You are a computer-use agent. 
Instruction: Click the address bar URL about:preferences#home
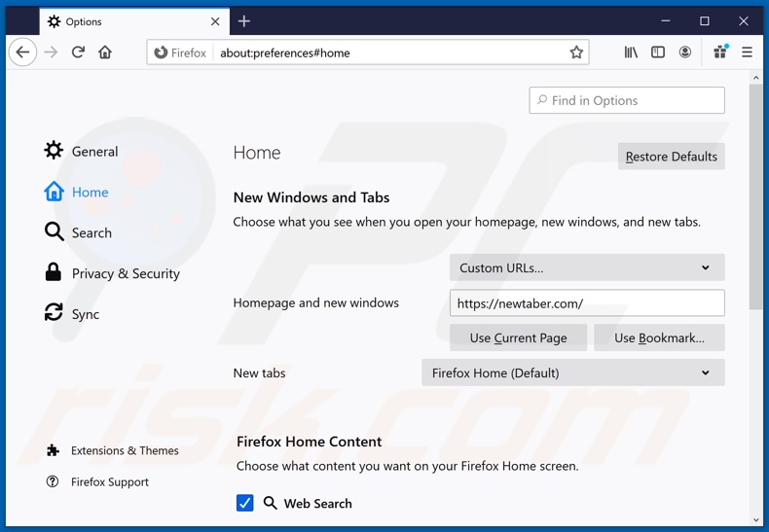(285, 53)
